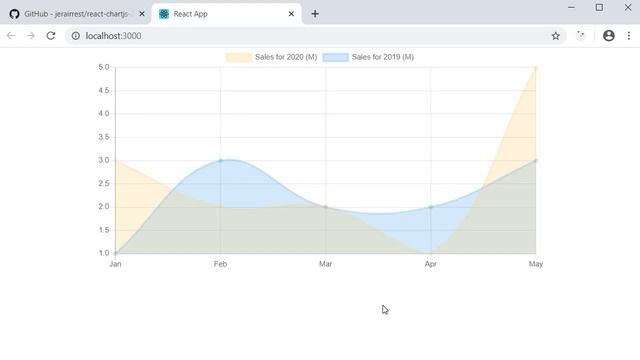Bookmark this page with star icon

pyautogui.click(x=556, y=36)
